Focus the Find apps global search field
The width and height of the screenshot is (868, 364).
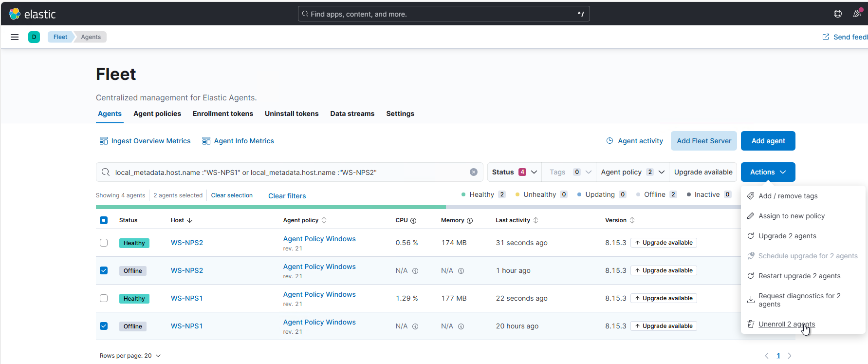coord(443,14)
